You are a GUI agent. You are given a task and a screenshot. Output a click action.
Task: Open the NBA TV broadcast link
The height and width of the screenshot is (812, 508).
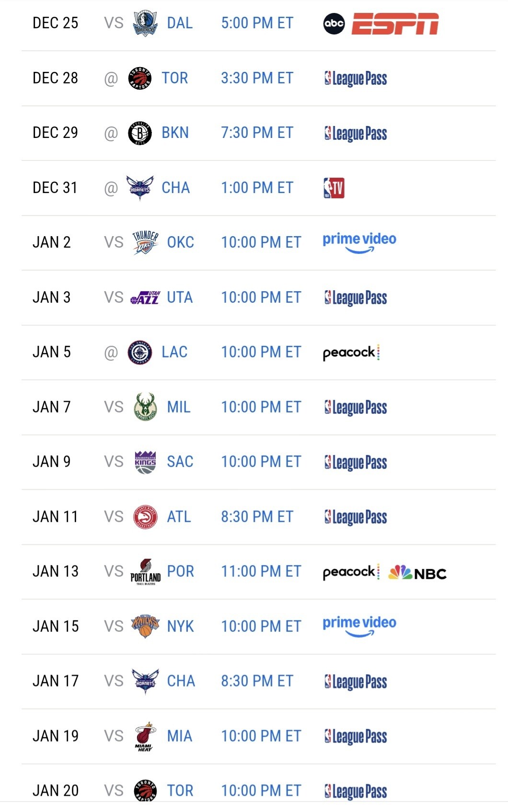tap(334, 188)
